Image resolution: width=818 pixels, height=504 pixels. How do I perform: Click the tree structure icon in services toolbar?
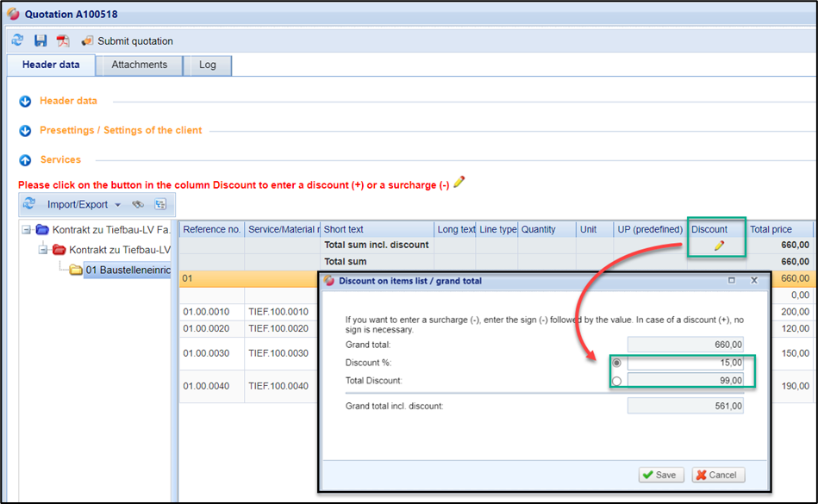coord(160,204)
